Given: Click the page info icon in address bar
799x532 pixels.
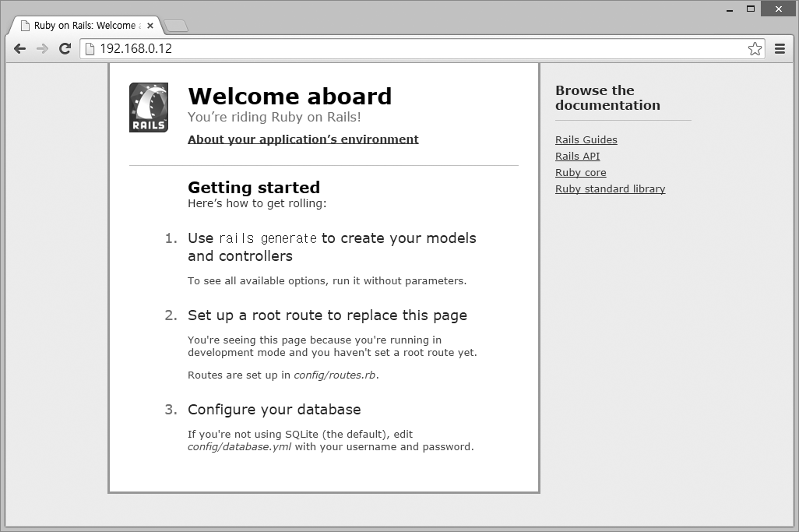Looking at the screenshot, I should (90, 48).
